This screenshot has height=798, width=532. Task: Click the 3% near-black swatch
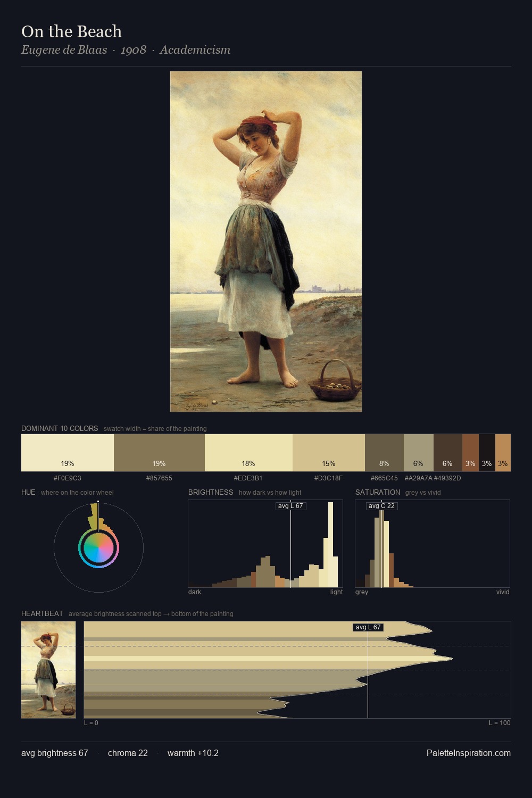click(x=487, y=453)
